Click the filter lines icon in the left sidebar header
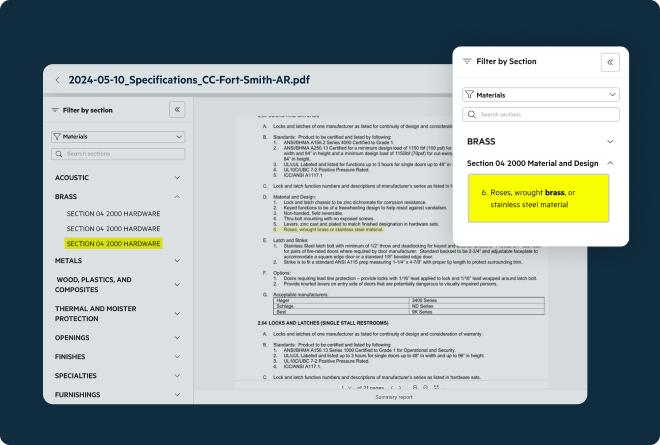The image size is (660, 445). pos(54,110)
